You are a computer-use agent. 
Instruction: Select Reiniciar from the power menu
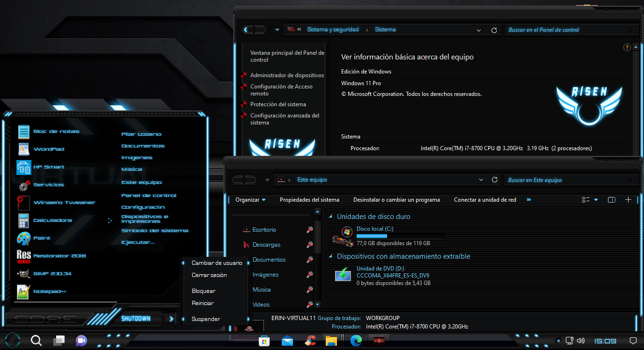[203, 303]
